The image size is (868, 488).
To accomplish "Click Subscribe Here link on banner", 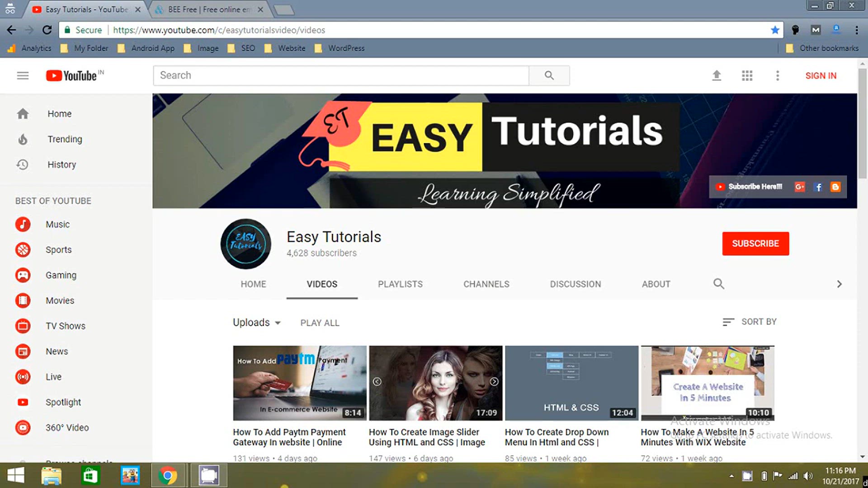I will (x=749, y=187).
